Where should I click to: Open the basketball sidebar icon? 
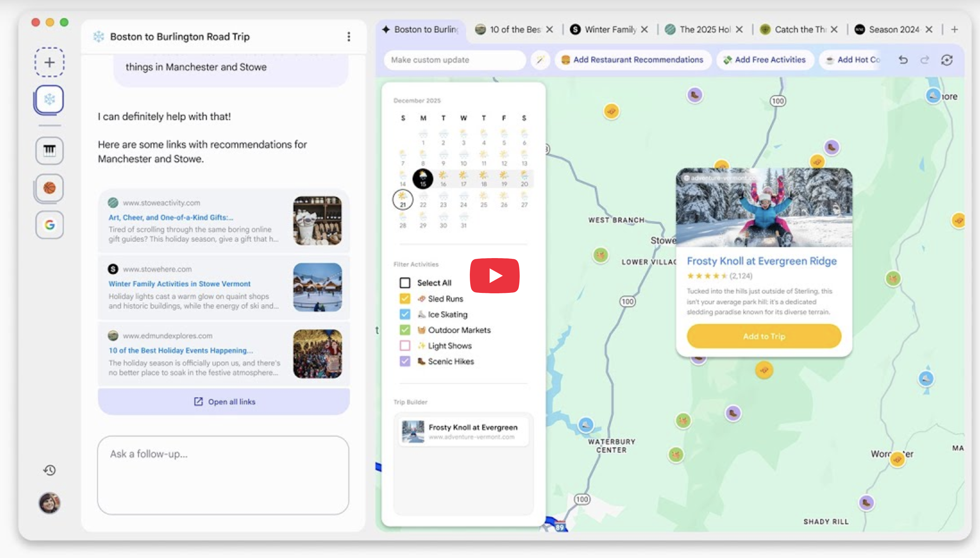tap(49, 188)
